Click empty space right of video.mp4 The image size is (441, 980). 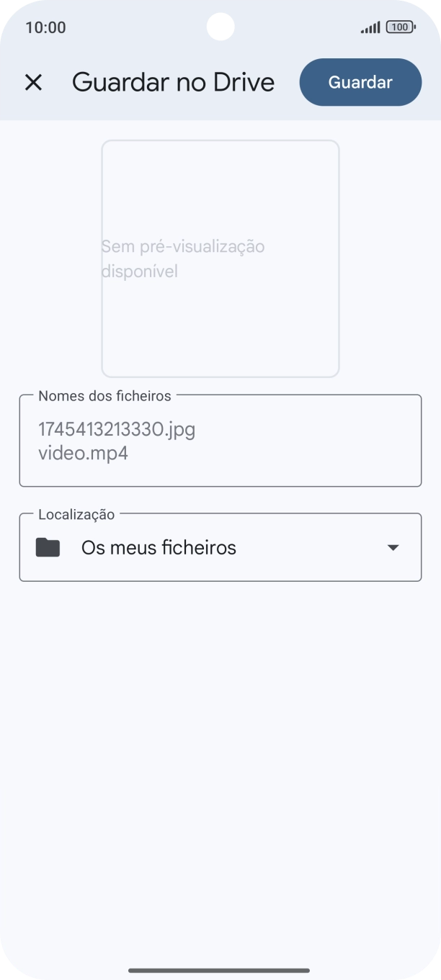click(x=288, y=454)
